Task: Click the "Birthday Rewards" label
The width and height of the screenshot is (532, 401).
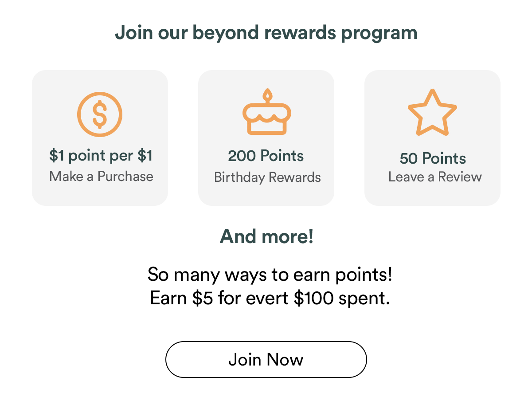Action: [267, 177]
